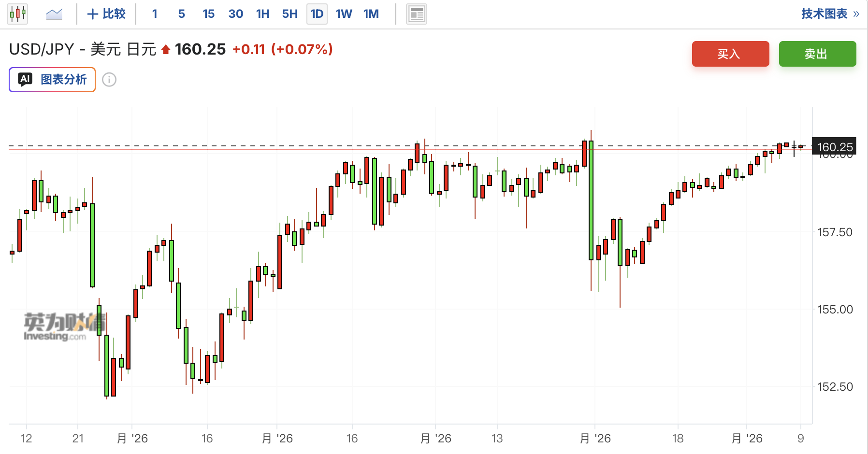This screenshot has height=454, width=868.
Task: Select the 1D timeframe
Action: [317, 14]
